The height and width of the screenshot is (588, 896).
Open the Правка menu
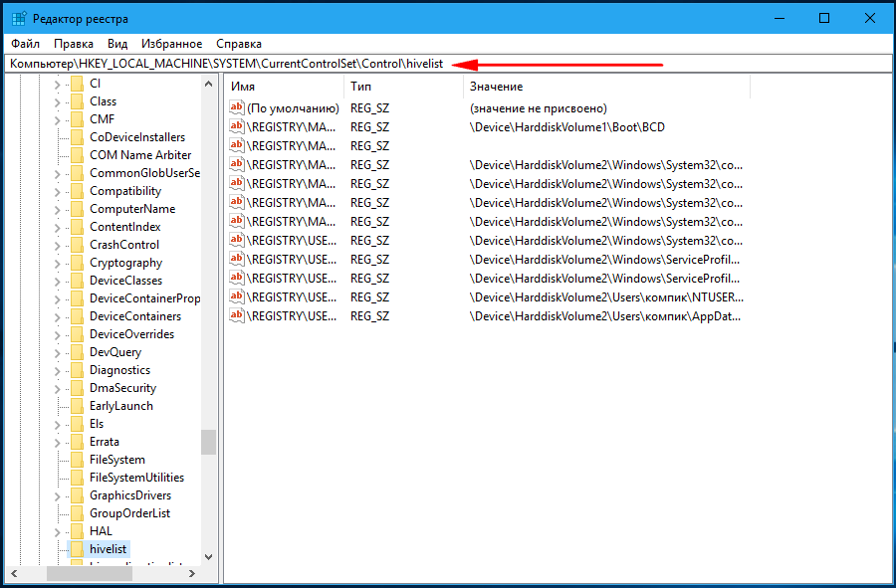tap(74, 44)
